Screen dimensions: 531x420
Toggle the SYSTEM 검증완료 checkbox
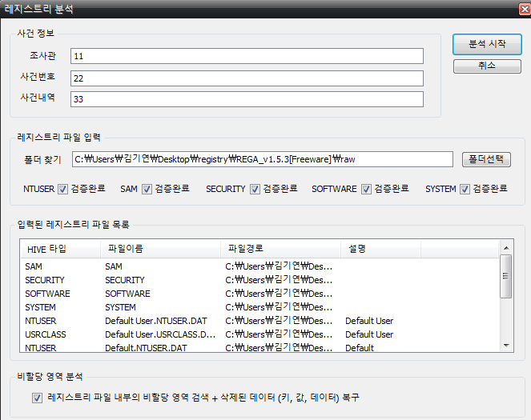pyautogui.click(x=465, y=189)
